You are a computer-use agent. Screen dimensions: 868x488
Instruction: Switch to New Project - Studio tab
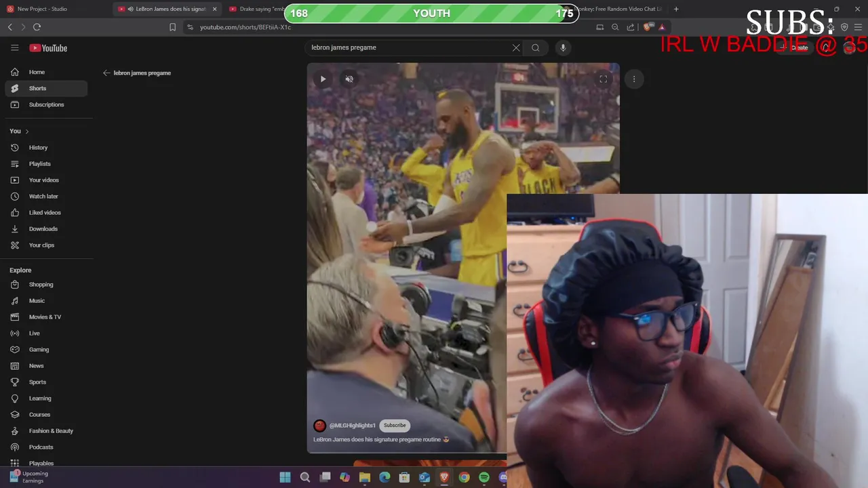pos(56,9)
